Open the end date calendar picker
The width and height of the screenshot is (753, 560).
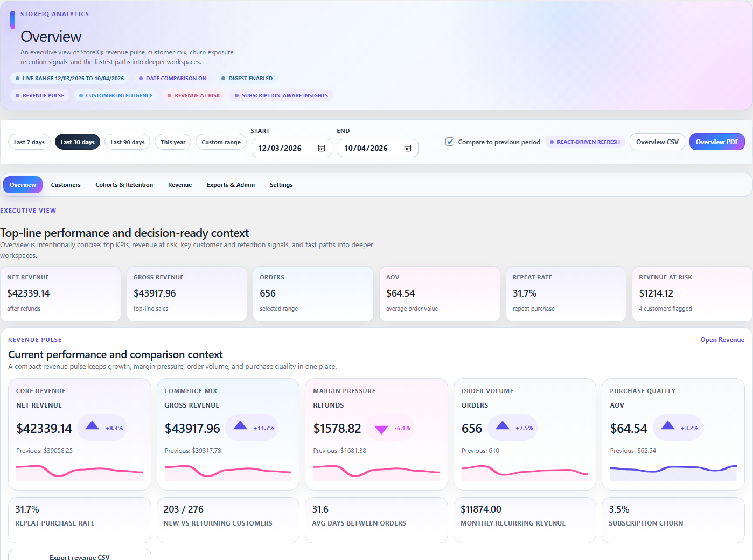point(407,148)
